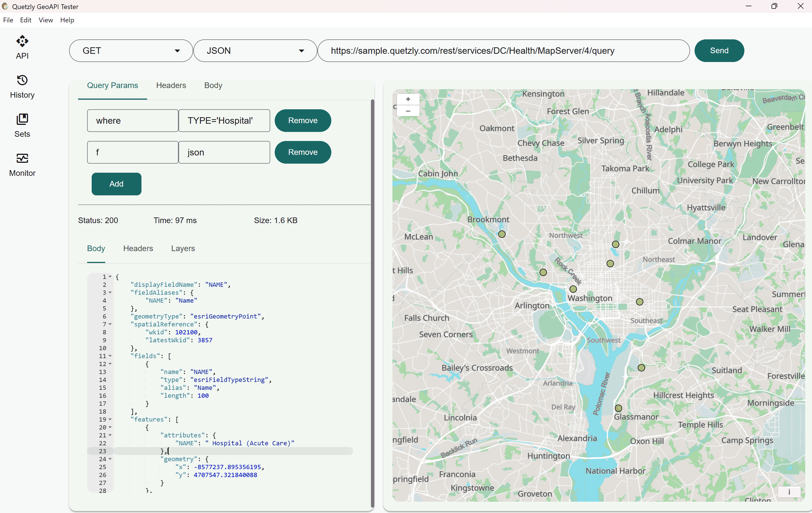Collapse the features array at line 19
812x513 pixels.
point(110,420)
